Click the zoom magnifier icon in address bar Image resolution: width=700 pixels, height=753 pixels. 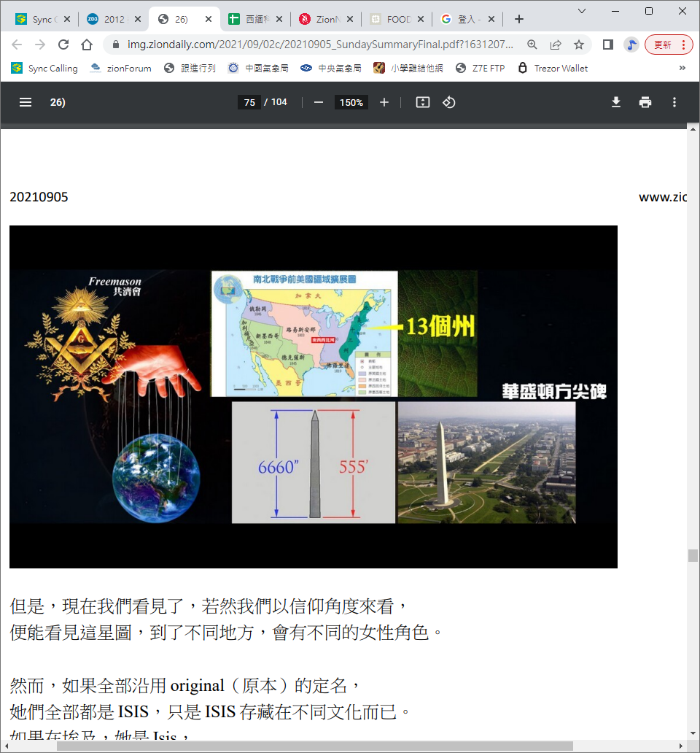532,45
